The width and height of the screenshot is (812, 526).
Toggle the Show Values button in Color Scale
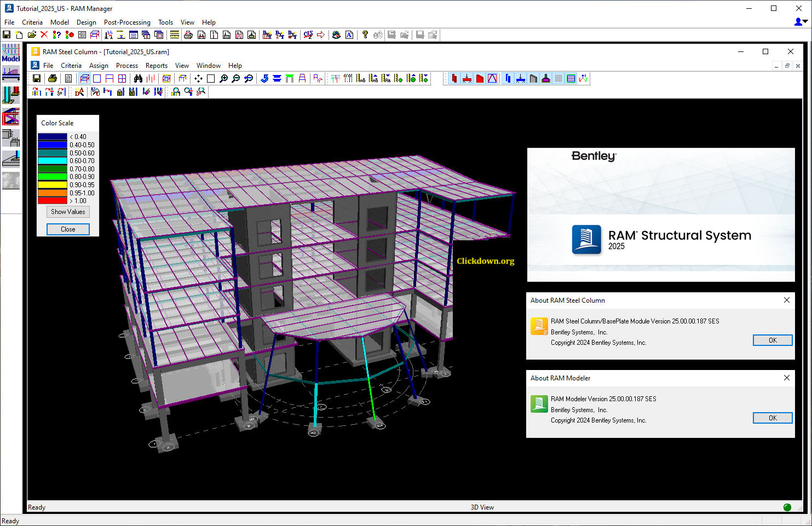67,211
